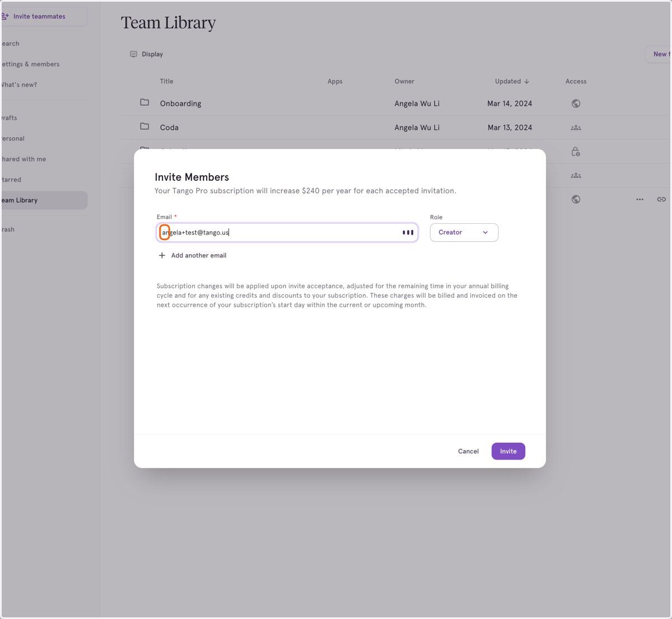Click Mar 13, 2024 date cell
This screenshot has width=672, height=619.
pyautogui.click(x=510, y=128)
